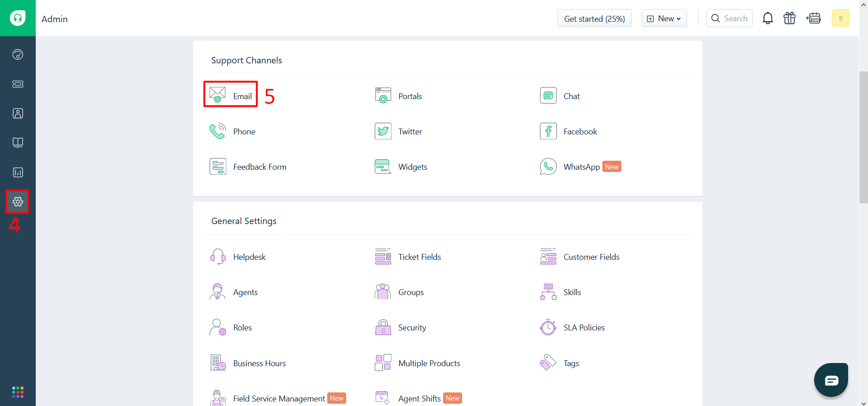This screenshot has width=868, height=406.
Task: Open WhatsApp channel settings
Action: point(581,167)
